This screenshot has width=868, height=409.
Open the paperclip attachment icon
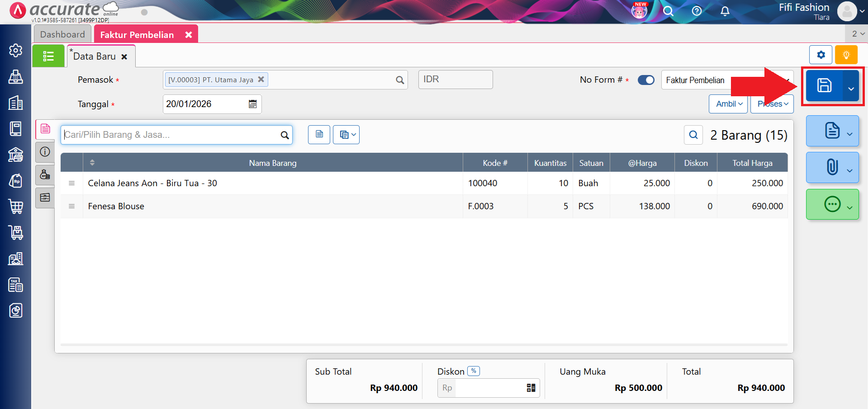tap(832, 167)
